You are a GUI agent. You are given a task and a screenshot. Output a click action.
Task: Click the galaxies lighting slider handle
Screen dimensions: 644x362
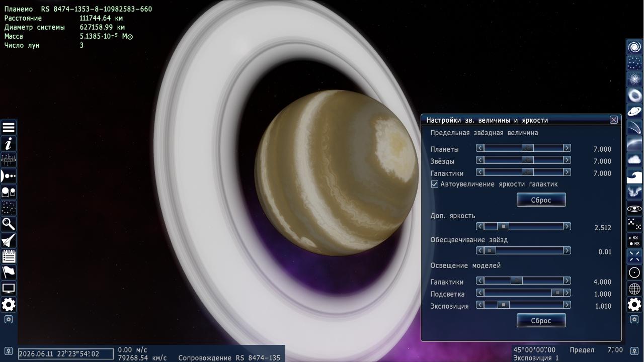tap(517, 281)
